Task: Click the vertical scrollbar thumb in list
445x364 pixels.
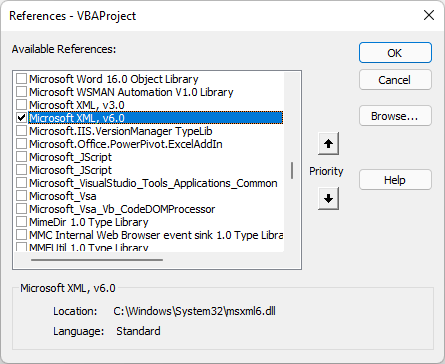Action: click(x=292, y=170)
